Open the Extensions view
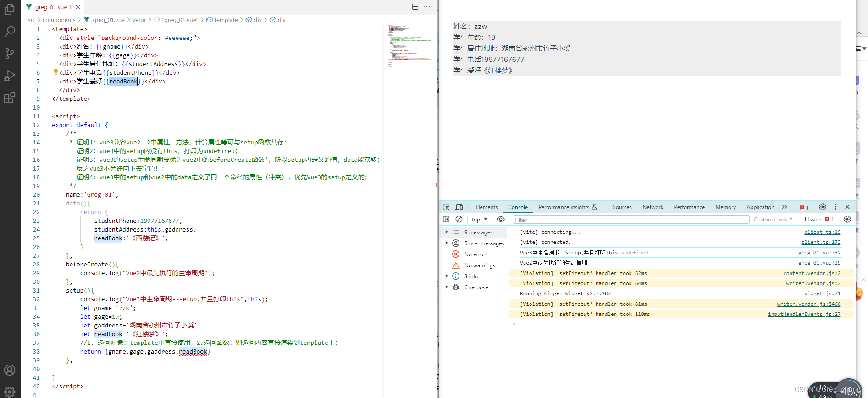Image resolution: width=868 pixels, height=398 pixels. pos(10,97)
